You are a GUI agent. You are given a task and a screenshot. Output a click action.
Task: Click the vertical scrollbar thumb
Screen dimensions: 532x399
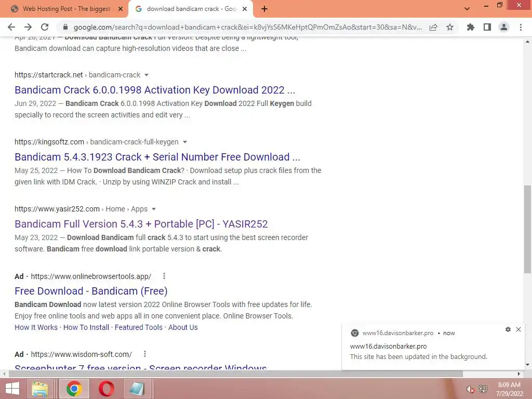pyautogui.click(x=527, y=229)
